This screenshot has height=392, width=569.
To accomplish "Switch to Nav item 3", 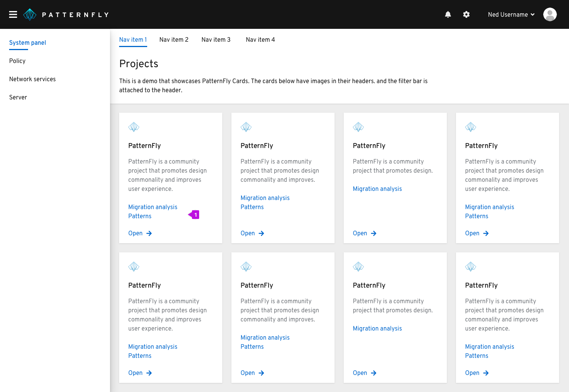I will 216,39.
